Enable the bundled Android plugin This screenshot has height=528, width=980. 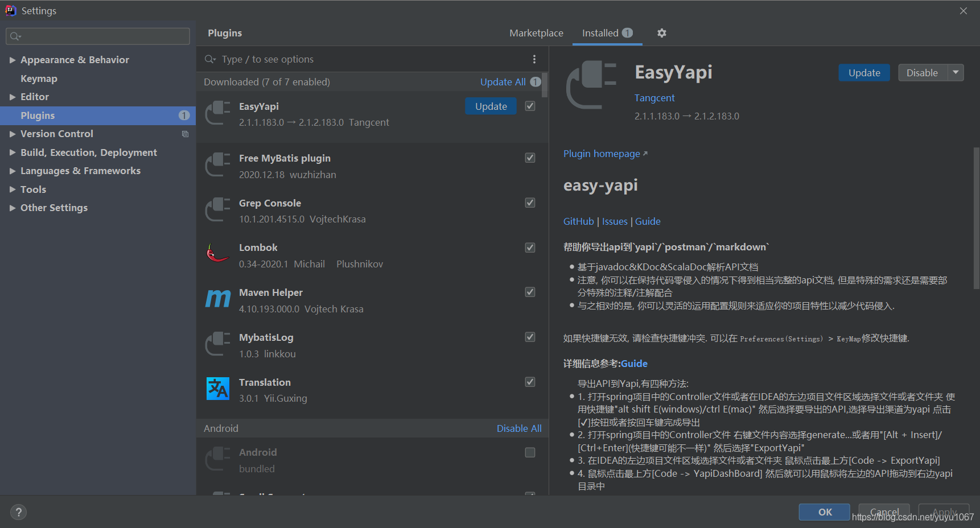pyautogui.click(x=529, y=452)
